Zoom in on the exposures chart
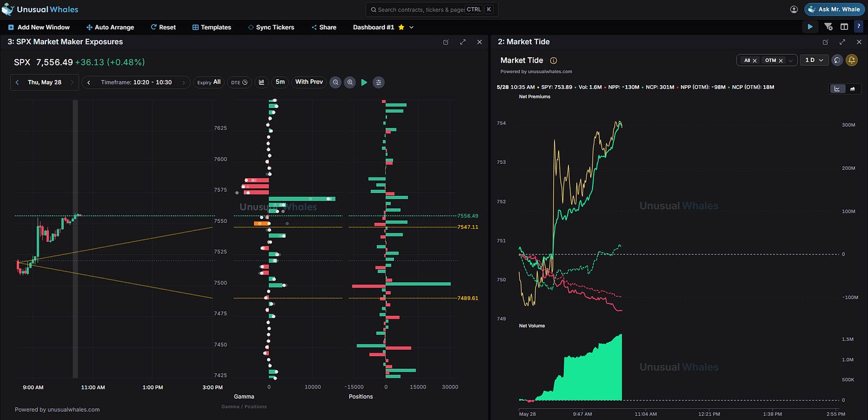 [350, 82]
